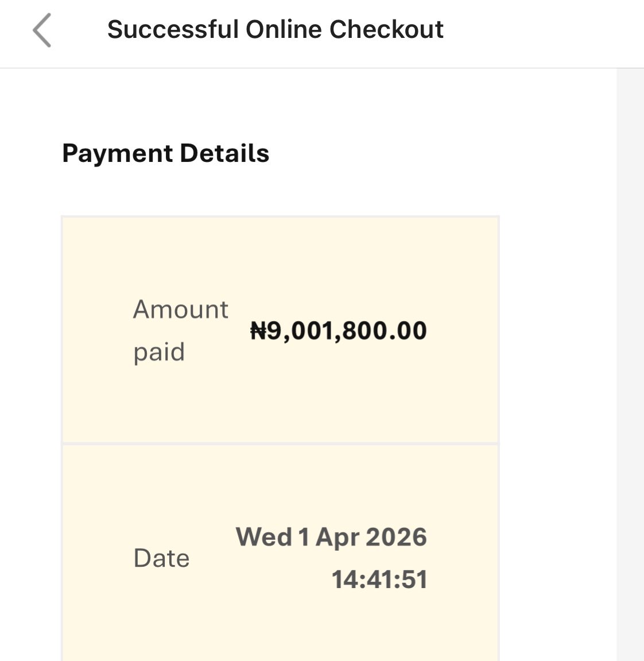644x661 pixels.
Task: Click the 'Wed' weekday text
Action: [x=264, y=538]
